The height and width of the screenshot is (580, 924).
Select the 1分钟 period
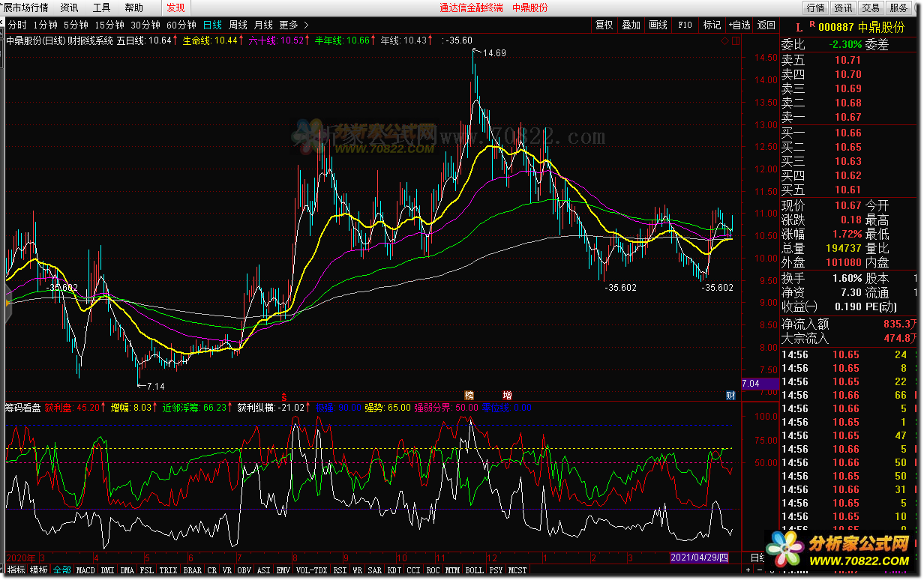click(x=45, y=25)
